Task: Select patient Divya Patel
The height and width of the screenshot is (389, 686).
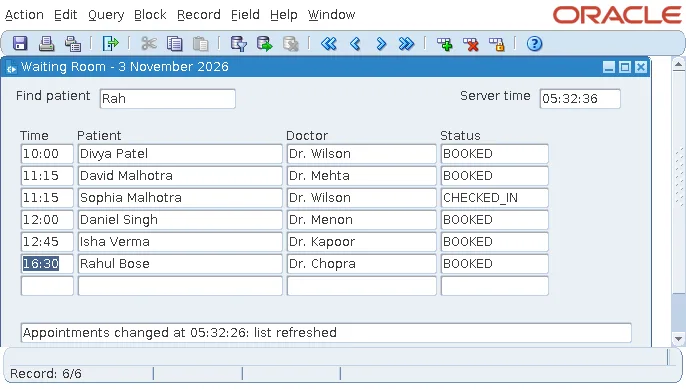Action: click(180, 154)
